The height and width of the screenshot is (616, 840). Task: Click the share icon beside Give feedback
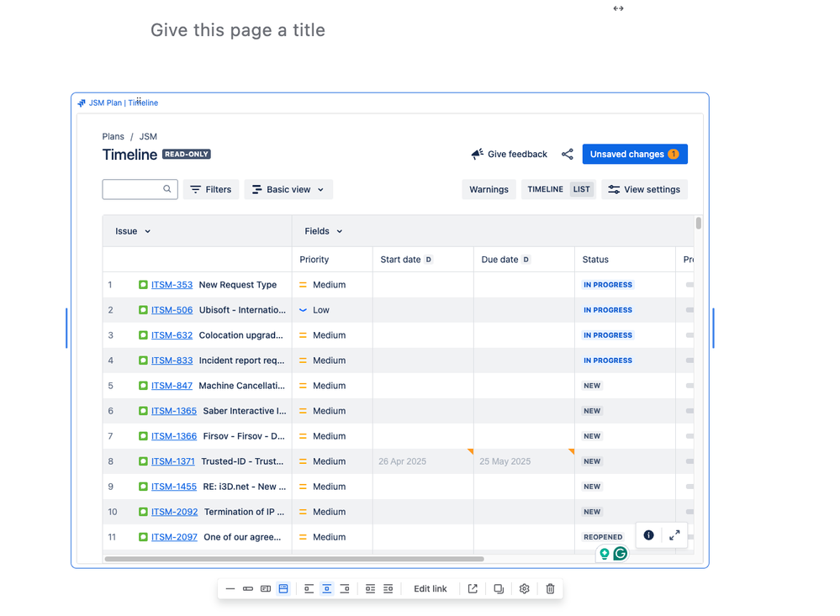(568, 155)
